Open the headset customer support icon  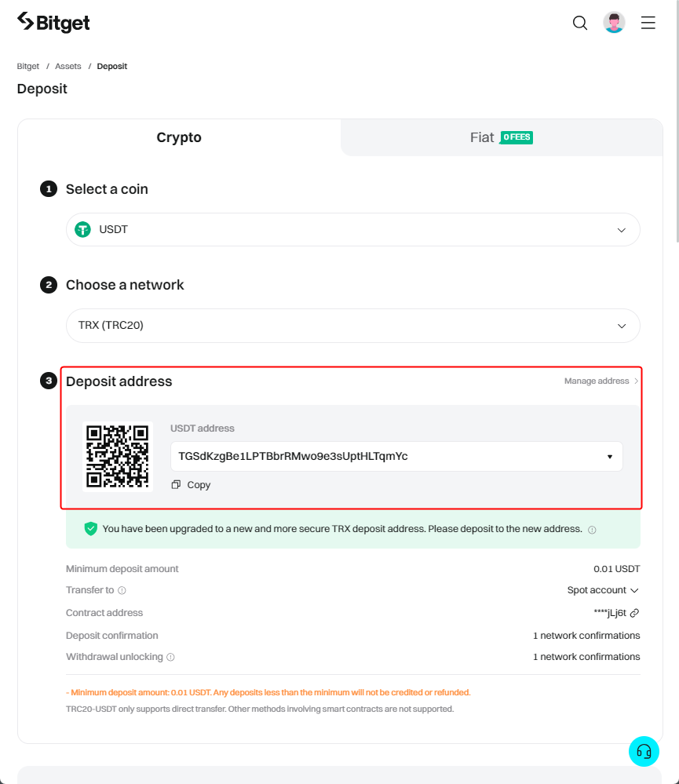tap(644, 751)
